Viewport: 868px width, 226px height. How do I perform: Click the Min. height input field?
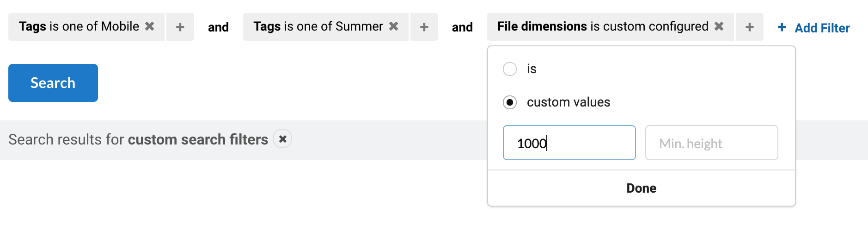[x=712, y=143]
